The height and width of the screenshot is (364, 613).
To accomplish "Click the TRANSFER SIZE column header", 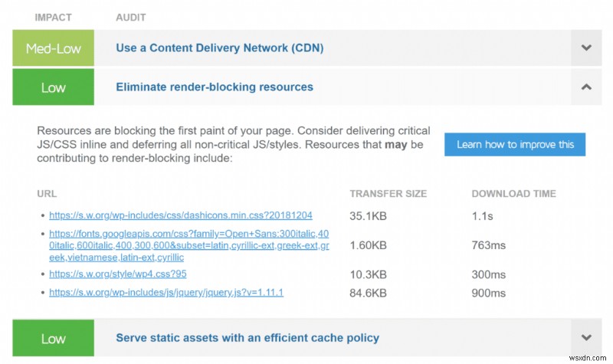I will pos(388,194).
